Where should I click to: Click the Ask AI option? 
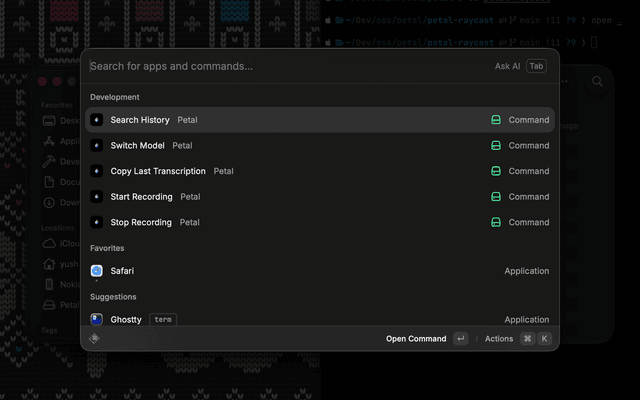click(x=507, y=66)
